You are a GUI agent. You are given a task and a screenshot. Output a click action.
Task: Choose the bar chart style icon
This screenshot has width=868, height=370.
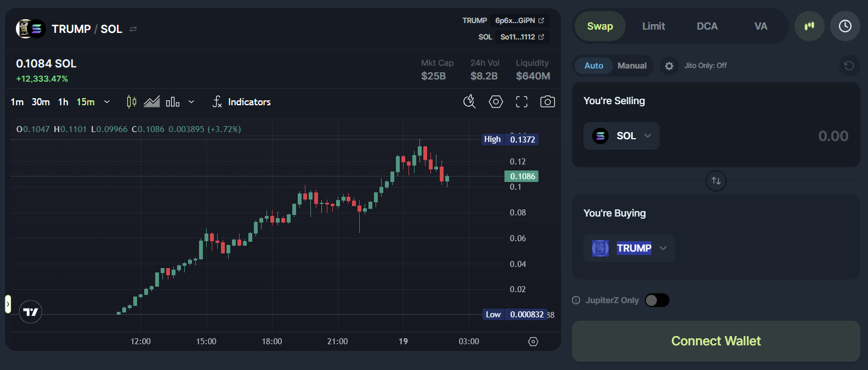173,101
